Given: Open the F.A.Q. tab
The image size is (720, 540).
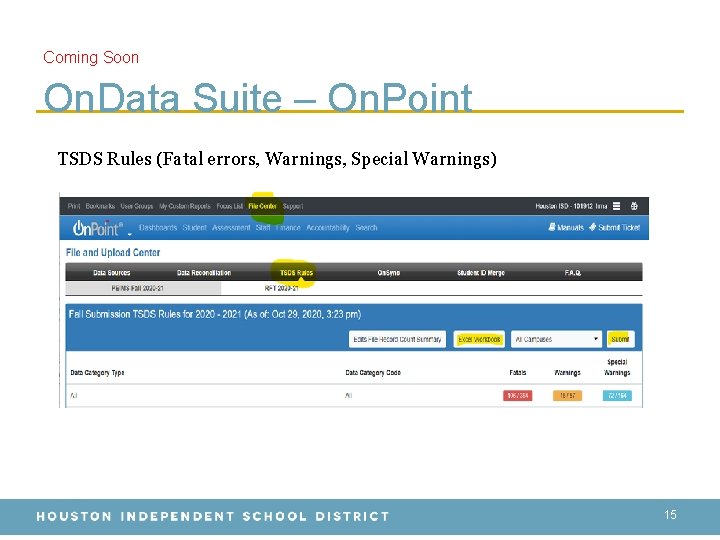Looking at the screenshot, I should pyautogui.click(x=573, y=273).
